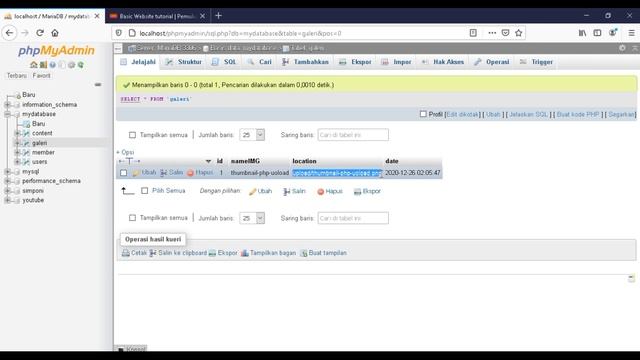Expand the users table node
The height and width of the screenshot is (360, 640).
[17, 162]
